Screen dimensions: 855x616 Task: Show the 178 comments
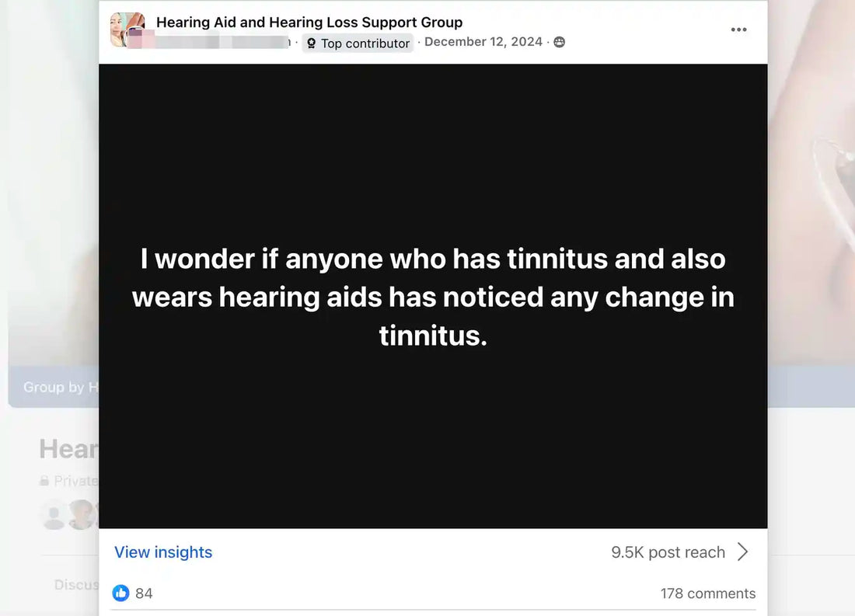pyautogui.click(x=707, y=593)
